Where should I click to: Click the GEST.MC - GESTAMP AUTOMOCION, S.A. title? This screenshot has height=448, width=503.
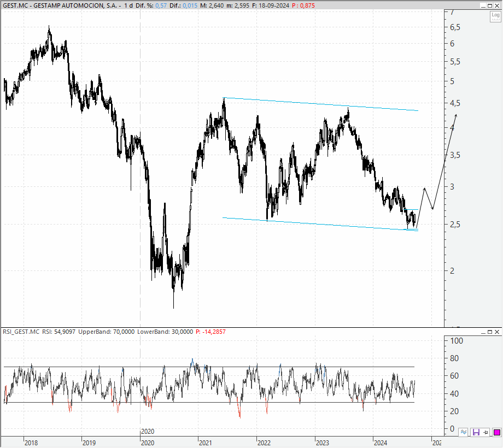60,5
